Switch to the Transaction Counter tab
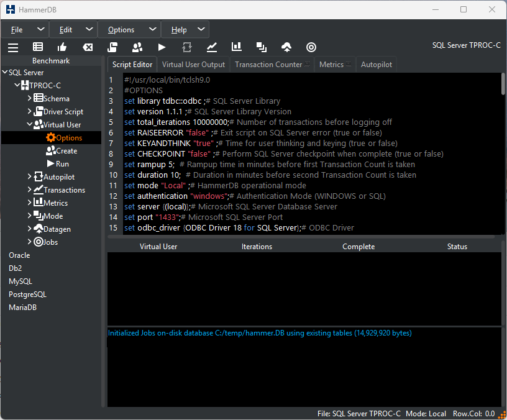507x420 pixels. coord(272,65)
